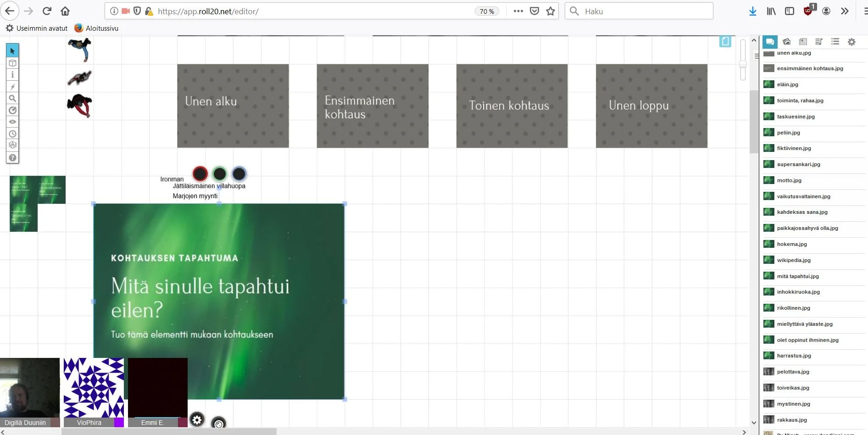Open kahdeksas sana.jpg entry

pyautogui.click(x=813, y=212)
